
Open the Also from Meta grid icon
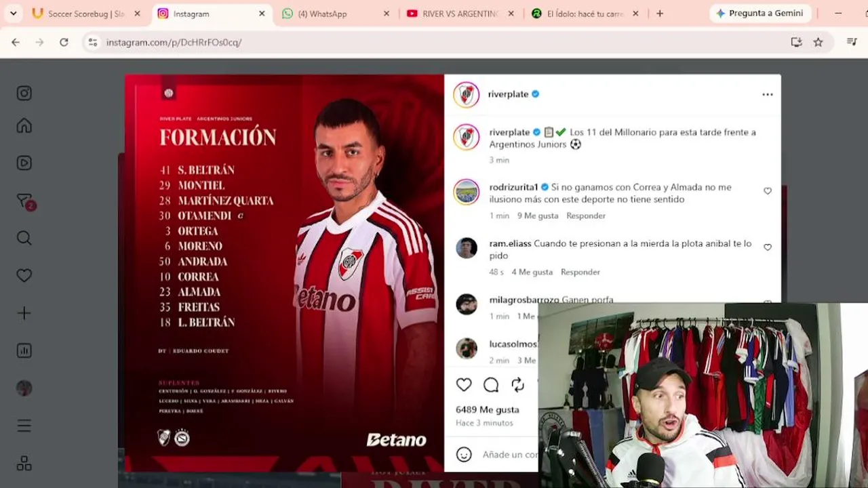(24, 464)
